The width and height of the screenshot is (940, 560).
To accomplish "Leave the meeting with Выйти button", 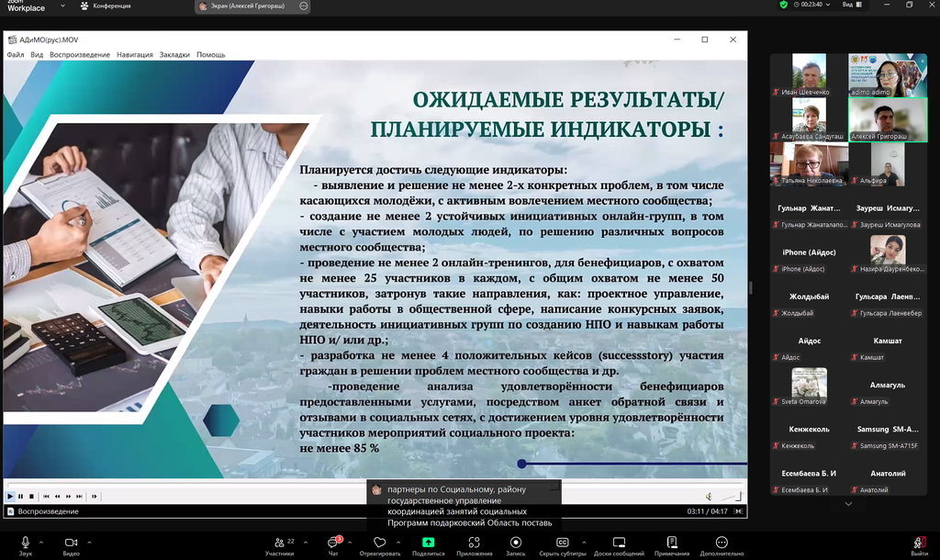I will (919, 544).
